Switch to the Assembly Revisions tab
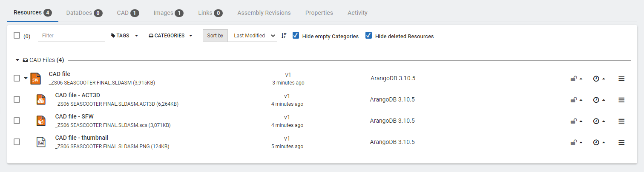This screenshot has width=644, height=172. point(264,13)
